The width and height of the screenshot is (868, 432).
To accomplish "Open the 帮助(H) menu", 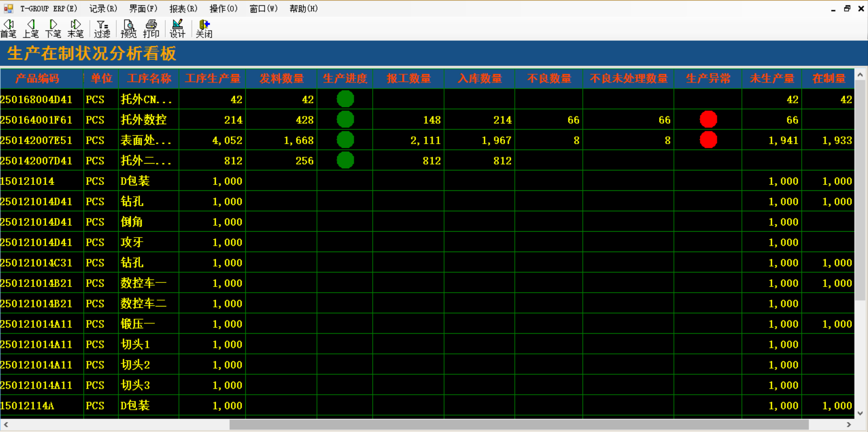I will [304, 9].
